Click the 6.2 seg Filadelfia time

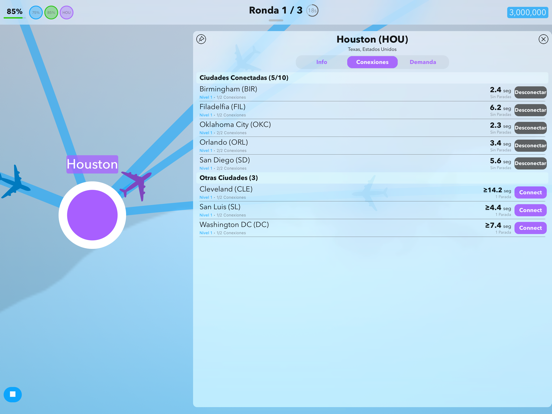(500, 108)
